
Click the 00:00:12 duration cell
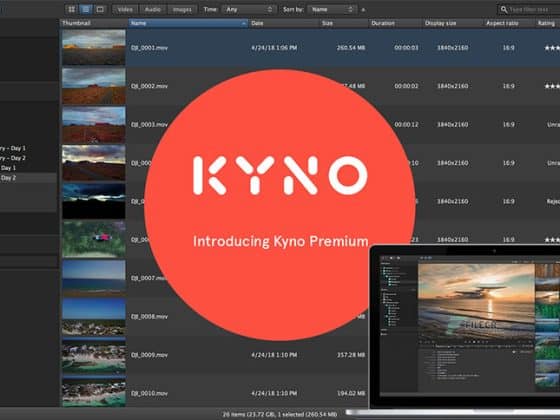click(x=406, y=125)
